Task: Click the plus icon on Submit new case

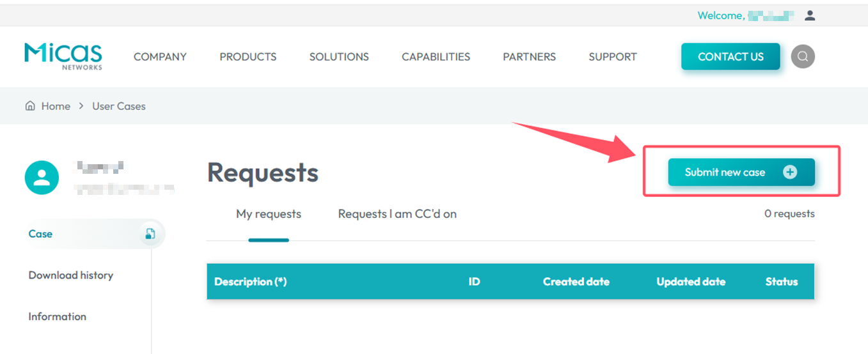Action: [791, 172]
